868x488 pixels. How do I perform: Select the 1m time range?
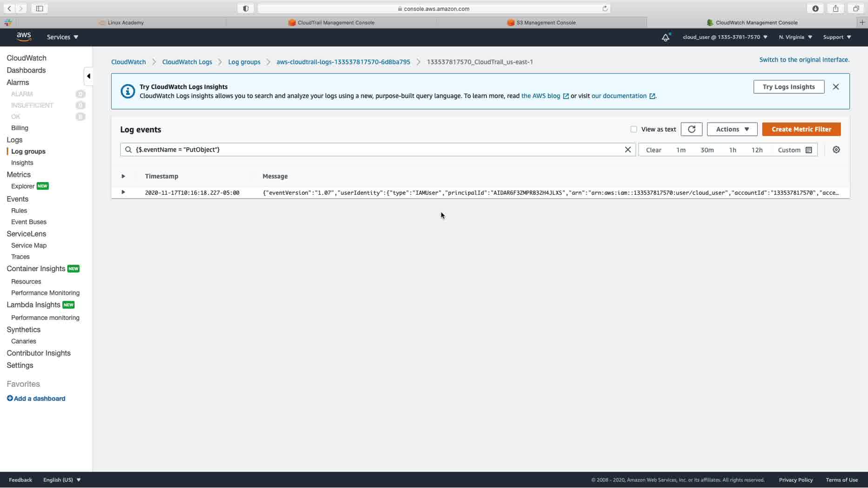[681, 150]
